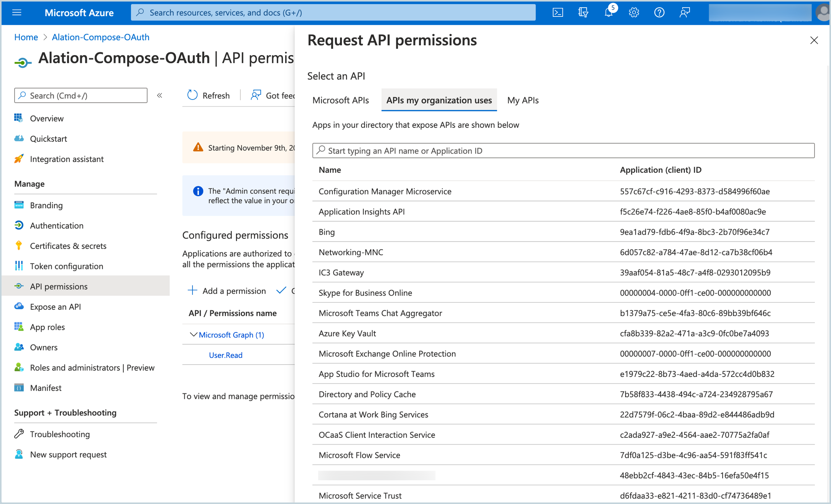Click the account avatar in top-right corner
The width and height of the screenshot is (831, 504).
[x=823, y=12]
